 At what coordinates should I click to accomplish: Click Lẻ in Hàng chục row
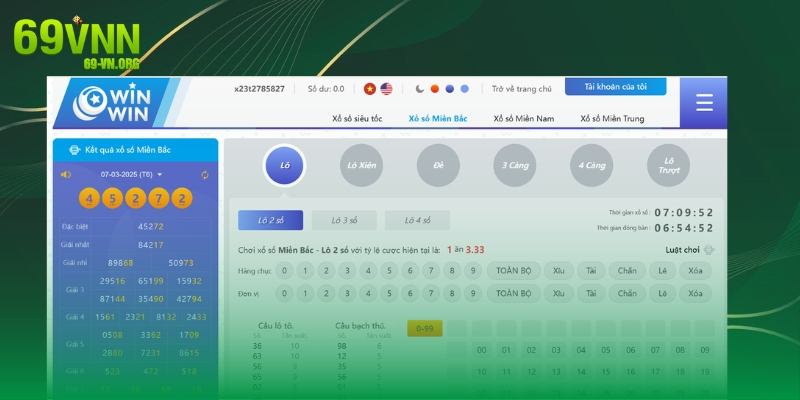coord(662,270)
